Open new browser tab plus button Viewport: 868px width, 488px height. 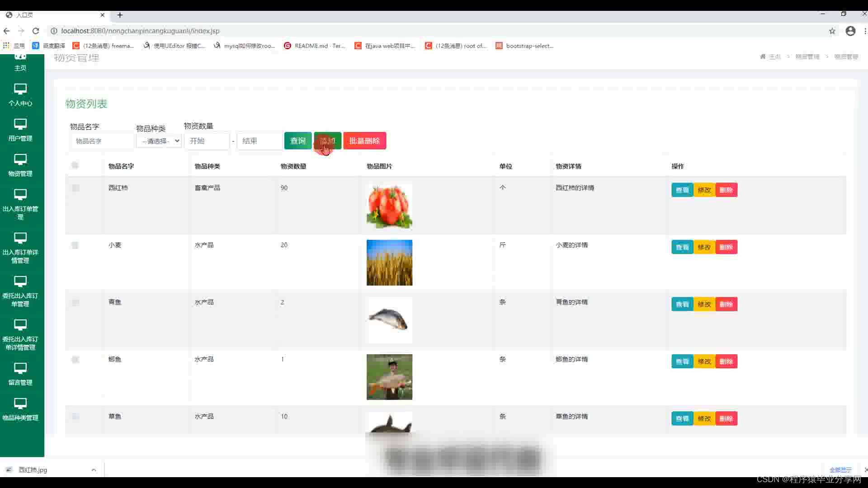point(120,15)
